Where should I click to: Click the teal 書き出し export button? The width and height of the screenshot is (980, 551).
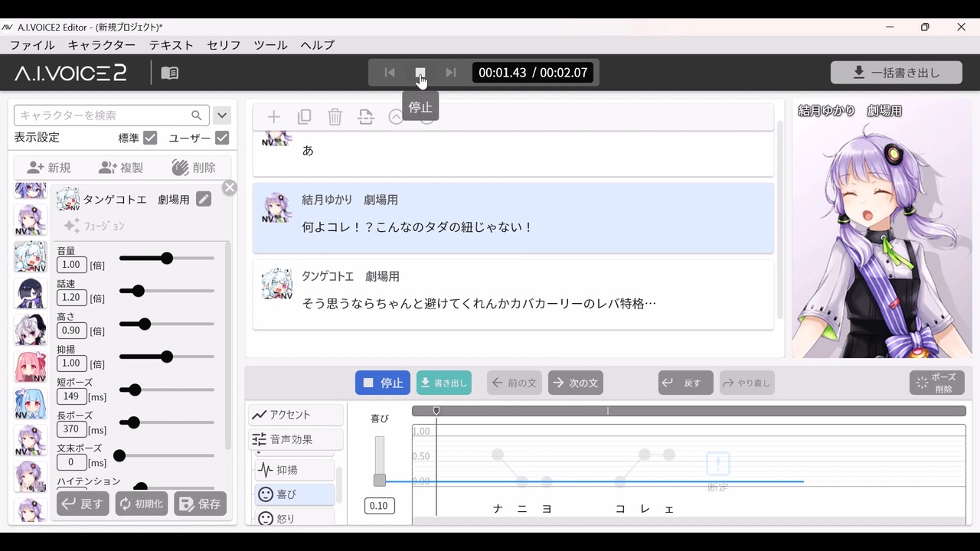(444, 383)
